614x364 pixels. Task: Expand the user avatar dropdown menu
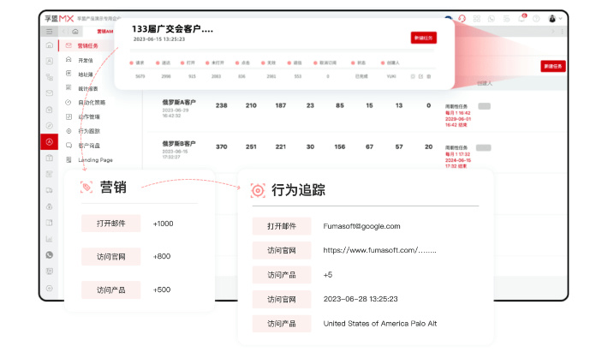point(554,18)
